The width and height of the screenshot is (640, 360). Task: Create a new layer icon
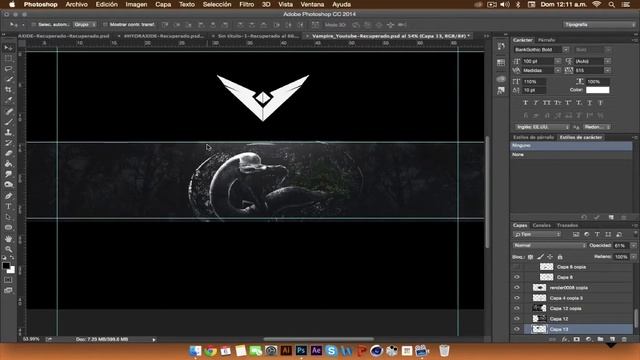point(612,339)
